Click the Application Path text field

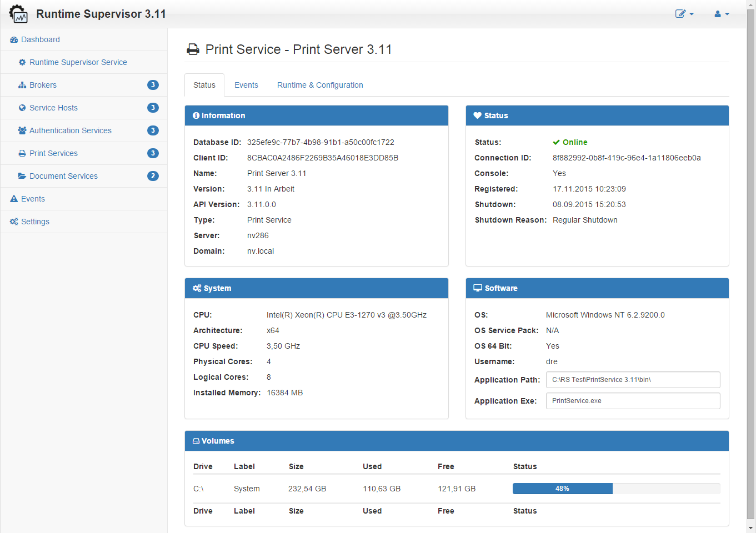(x=633, y=380)
